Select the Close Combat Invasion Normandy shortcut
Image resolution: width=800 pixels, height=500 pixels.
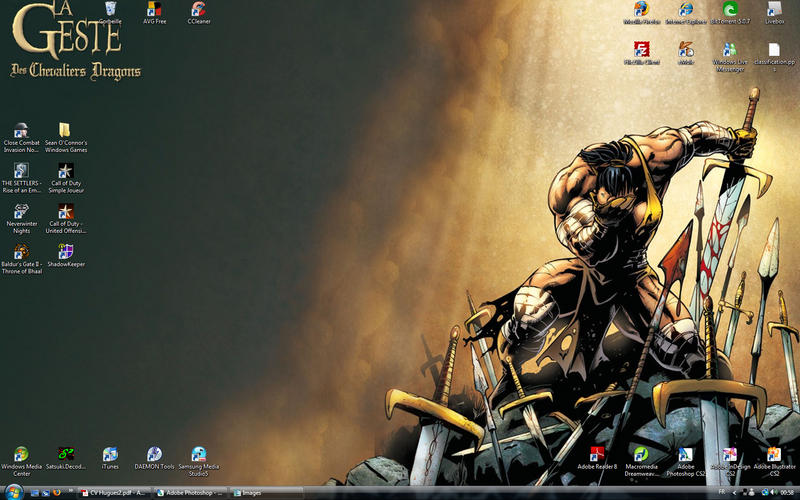click(21, 137)
